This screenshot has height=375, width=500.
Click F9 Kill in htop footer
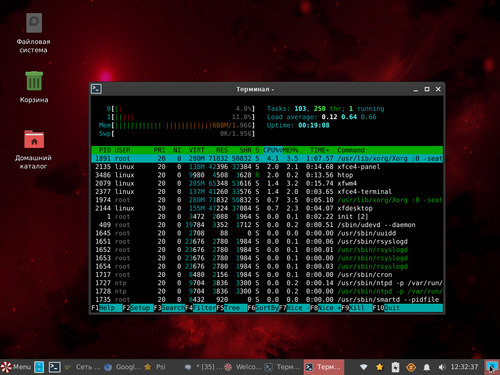click(x=357, y=308)
